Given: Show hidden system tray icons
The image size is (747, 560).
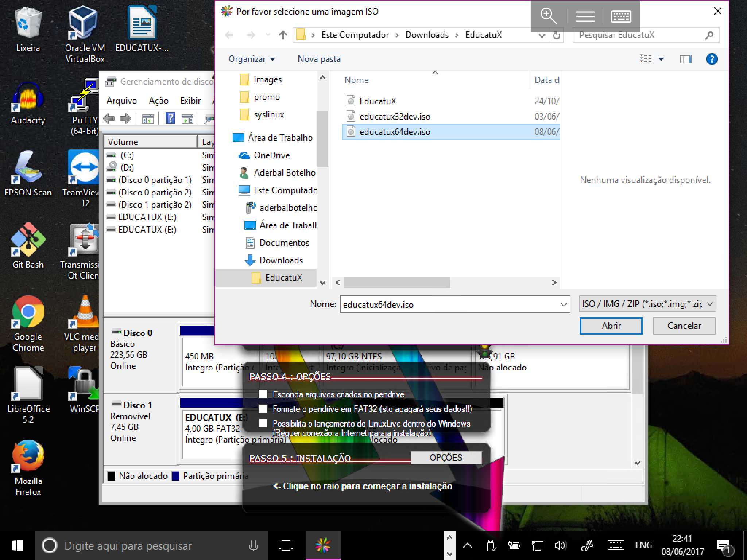Looking at the screenshot, I should point(468,546).
